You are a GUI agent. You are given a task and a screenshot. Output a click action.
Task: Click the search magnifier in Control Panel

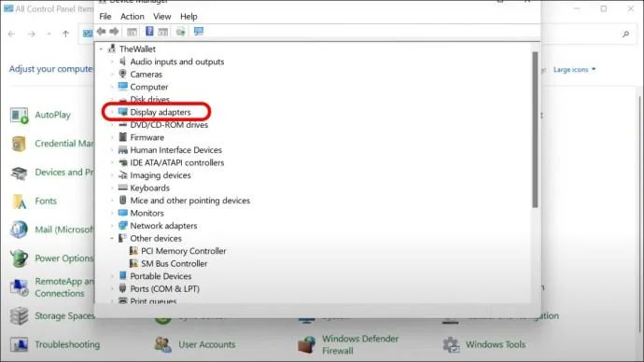625,35
